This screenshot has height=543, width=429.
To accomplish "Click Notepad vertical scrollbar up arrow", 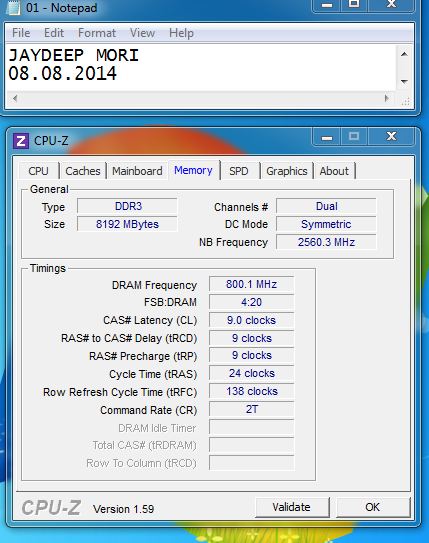I will [404, 54].
